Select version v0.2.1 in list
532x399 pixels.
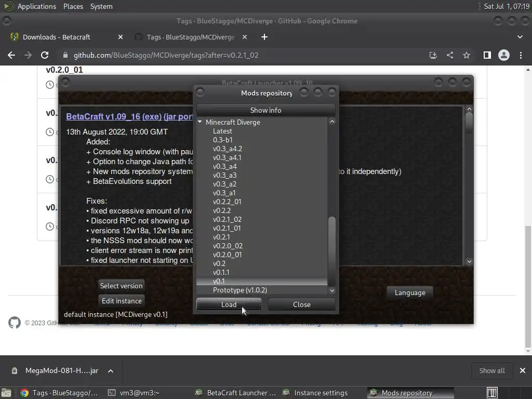point(221,237)
